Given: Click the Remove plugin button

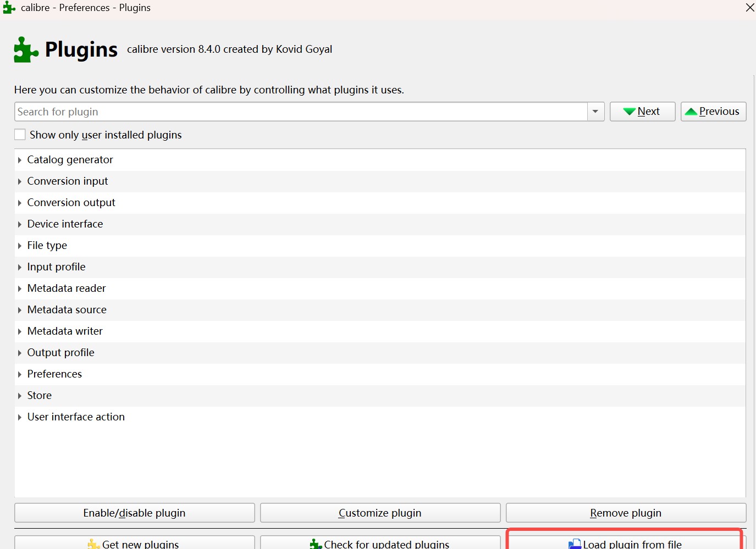Looking at the screenshot, I should [x=626, y=513].
